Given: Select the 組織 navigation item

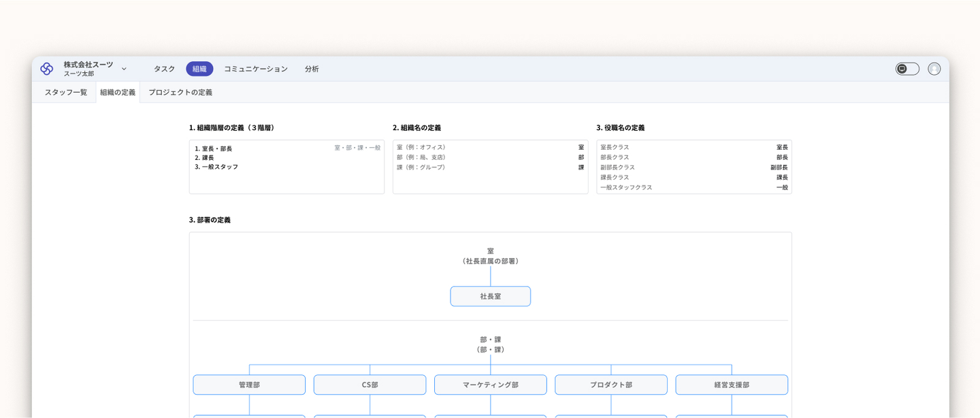Looking at the screenshot, I should 199,69.
